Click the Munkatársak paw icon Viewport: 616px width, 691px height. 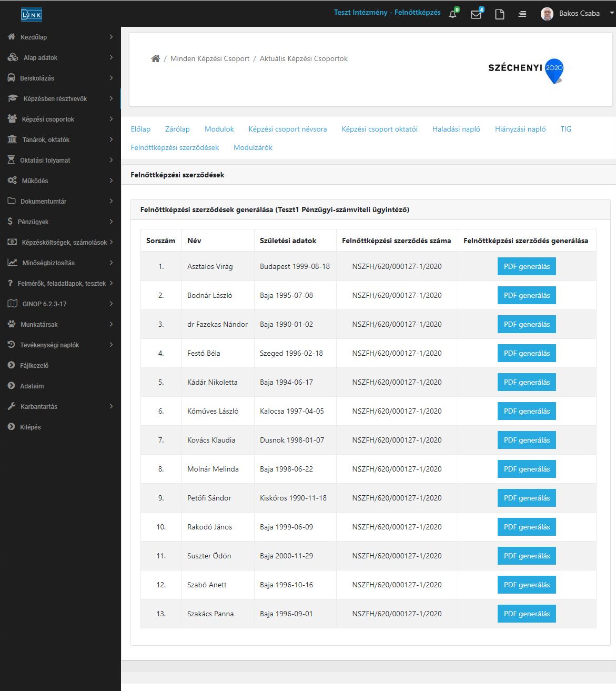(12, 324)
